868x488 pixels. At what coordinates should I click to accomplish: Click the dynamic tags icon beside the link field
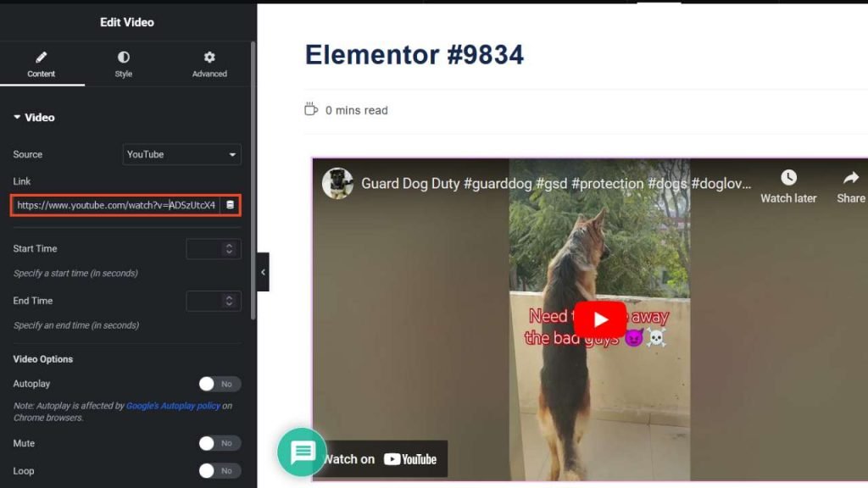(x=231, y=205)
